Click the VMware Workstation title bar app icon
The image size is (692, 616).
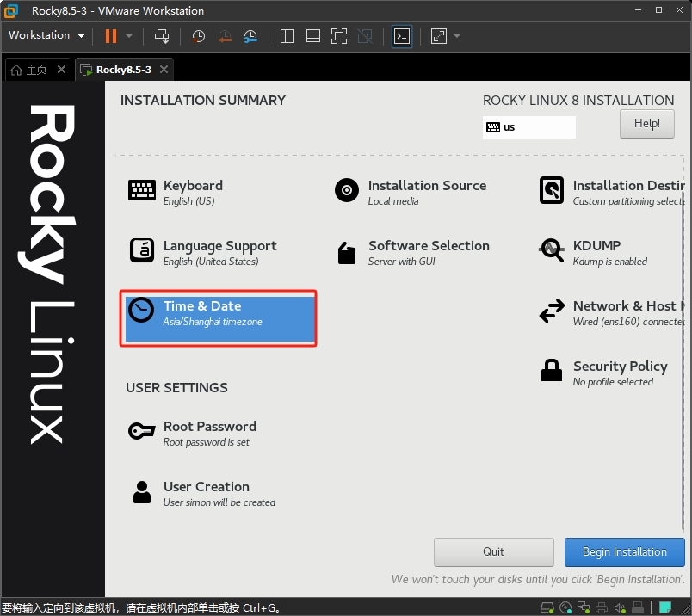(x=11, y=11)
